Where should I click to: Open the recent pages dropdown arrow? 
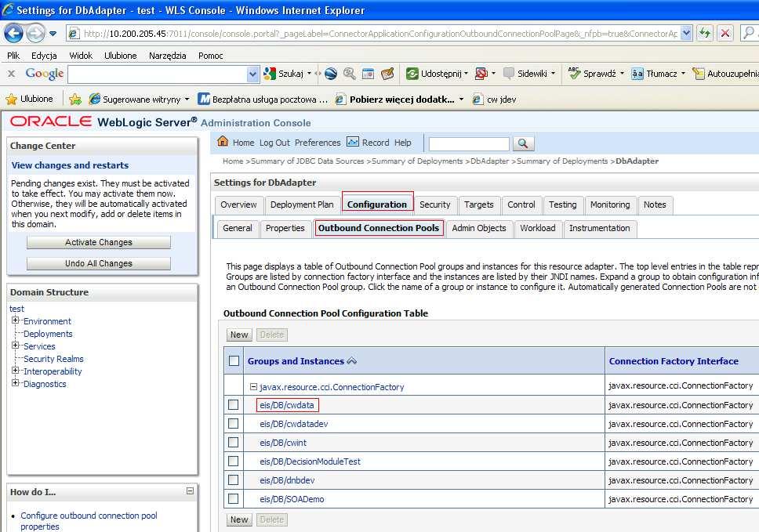click(53, 34)
